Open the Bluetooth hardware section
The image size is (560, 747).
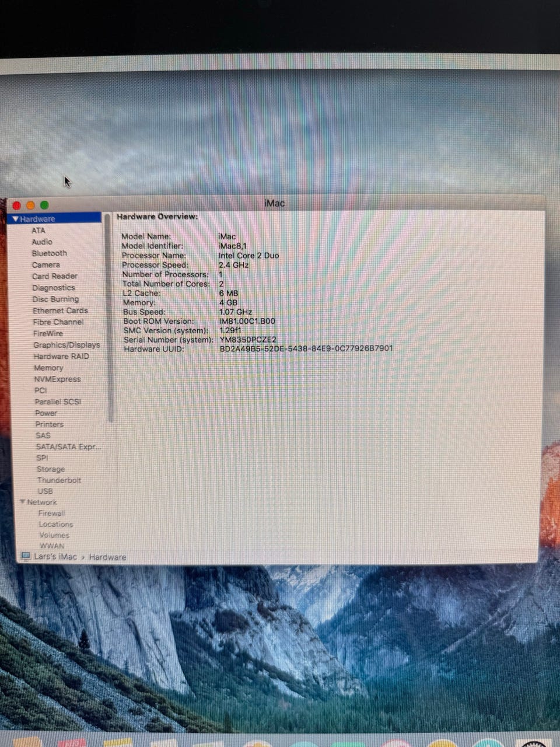coord(50,253)
